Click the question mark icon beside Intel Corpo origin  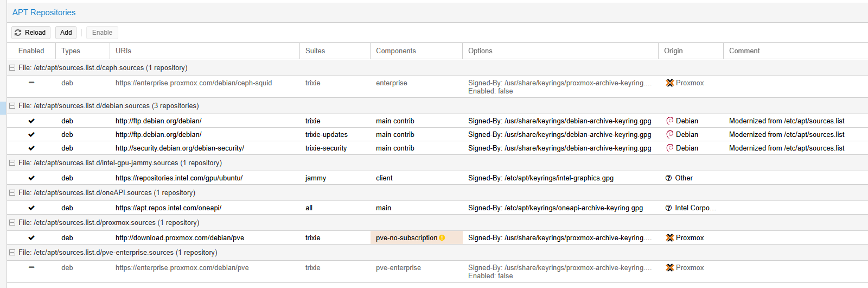pyautogui.click(x=669, y=208)
